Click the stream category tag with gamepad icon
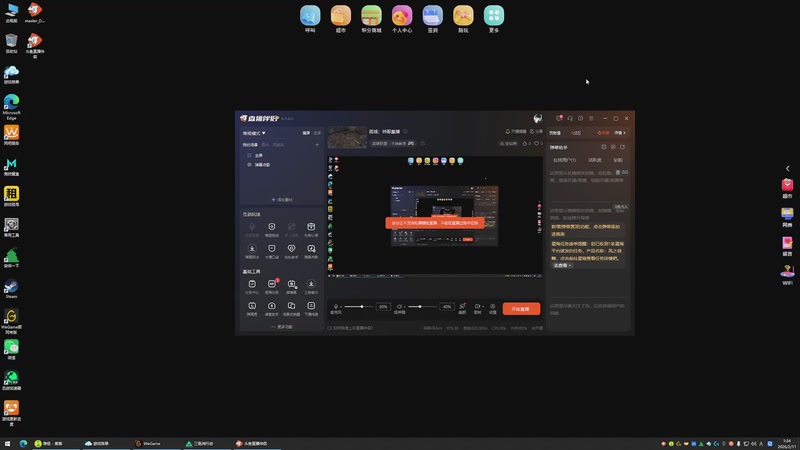Viewport: 800px width, 450px height. click(x=392, y=143)
